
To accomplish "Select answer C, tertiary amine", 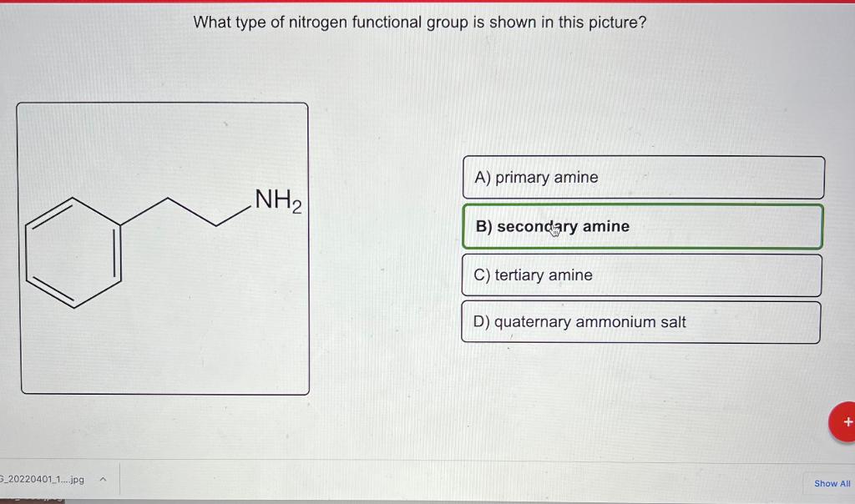I will click(x=641, y=275).
